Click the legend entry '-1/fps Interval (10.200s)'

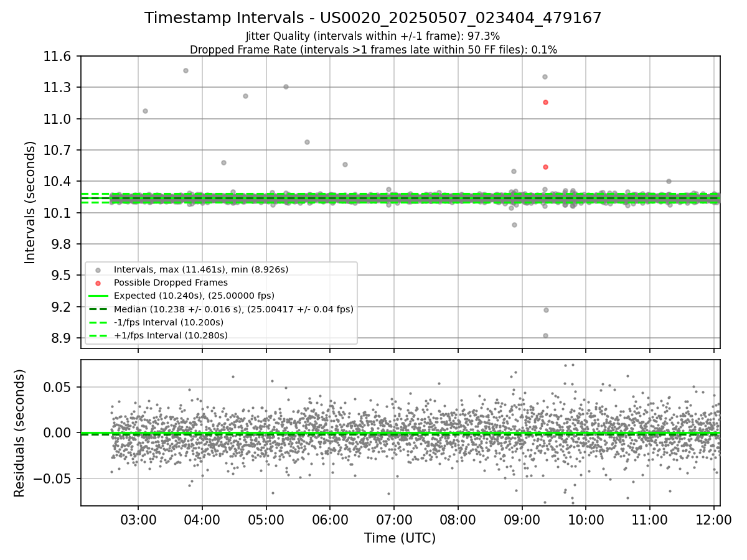[169, 322]
